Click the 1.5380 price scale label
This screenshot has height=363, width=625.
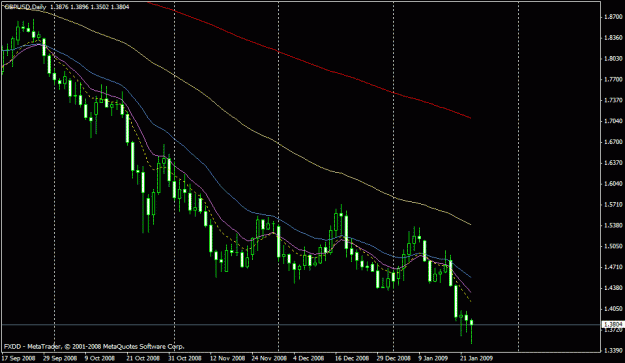click(x=613, y=225)
